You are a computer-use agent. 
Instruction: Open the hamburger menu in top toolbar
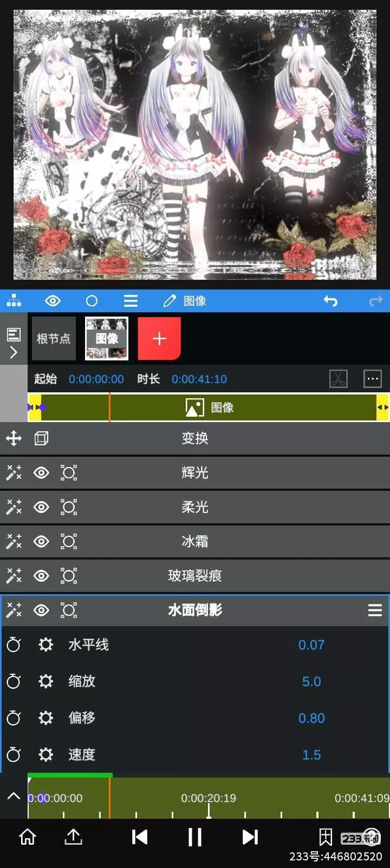131,301
